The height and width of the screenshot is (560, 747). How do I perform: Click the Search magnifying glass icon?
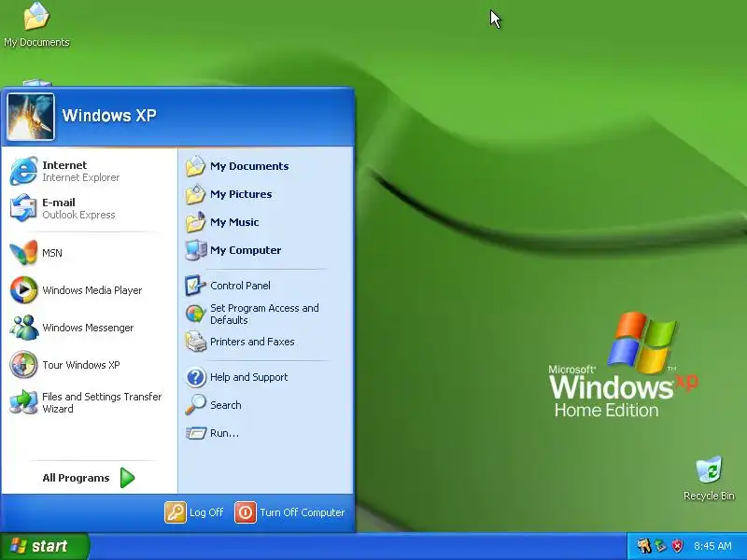pyautogui.click(x=195, y=405)
